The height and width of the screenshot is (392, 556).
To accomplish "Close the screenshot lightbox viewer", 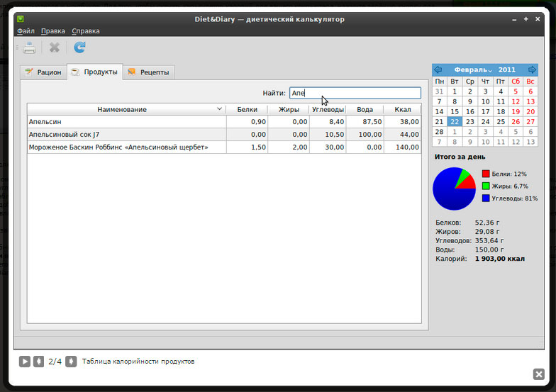I will pyautogui.click(x=538, y=374).
